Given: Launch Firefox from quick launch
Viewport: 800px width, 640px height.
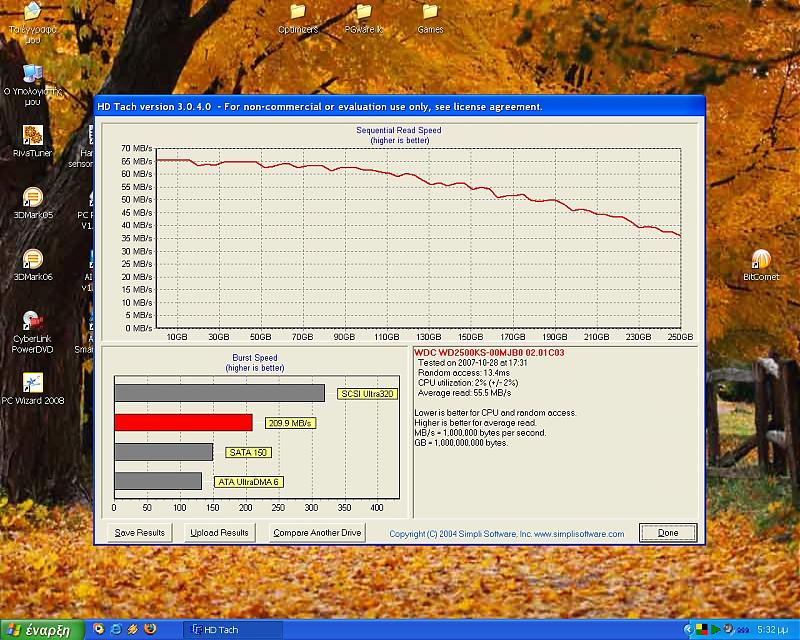Looking at the screenshot, I should [x=151, y=629].
